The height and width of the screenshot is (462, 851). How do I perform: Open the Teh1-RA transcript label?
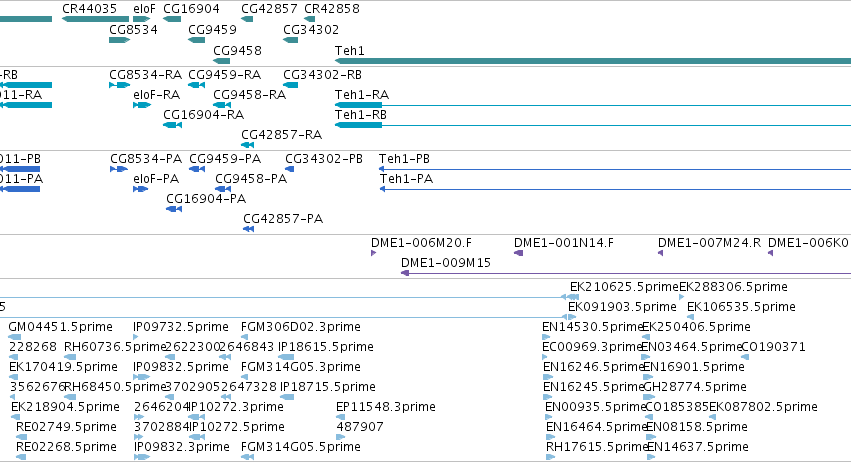click(362, 94)
